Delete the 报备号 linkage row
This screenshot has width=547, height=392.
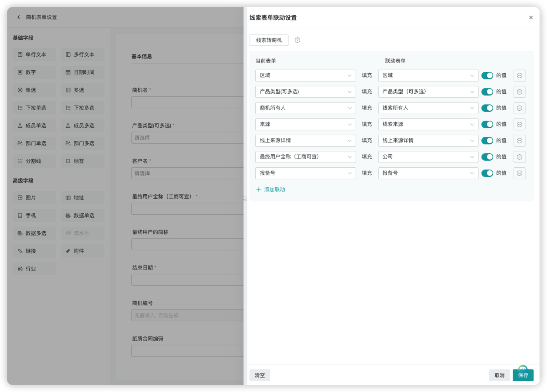519,173
